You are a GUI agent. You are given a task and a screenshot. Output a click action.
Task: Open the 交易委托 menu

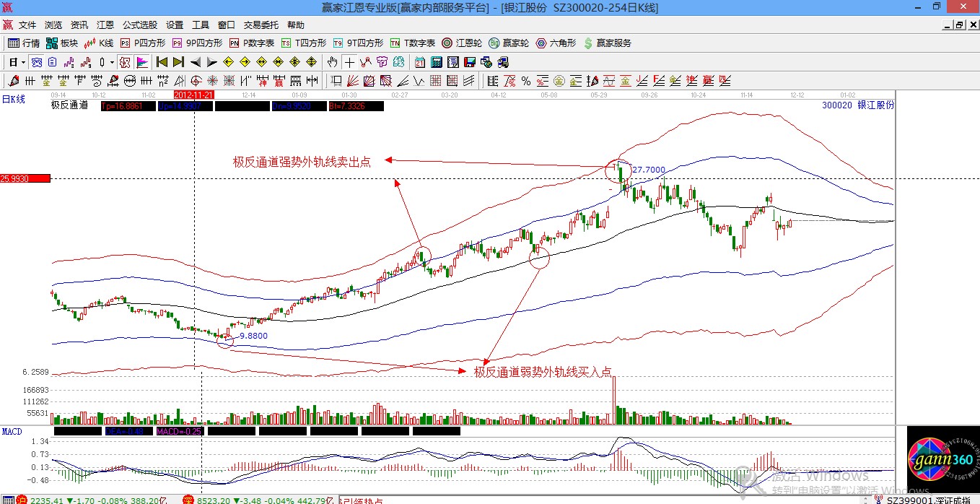tap(261, 25)
